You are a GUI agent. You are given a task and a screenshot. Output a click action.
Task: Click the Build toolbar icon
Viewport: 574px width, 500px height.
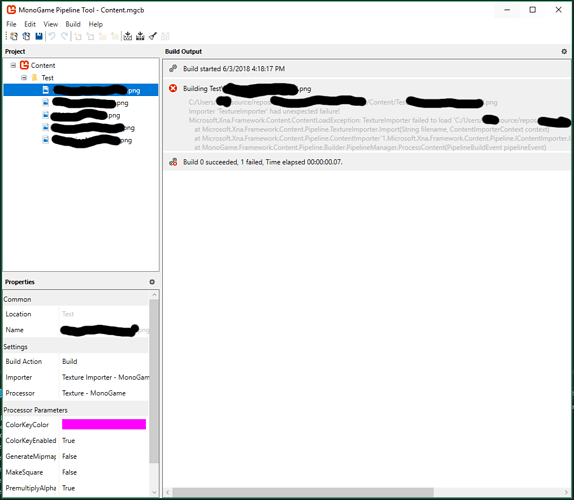click(127, 36)
